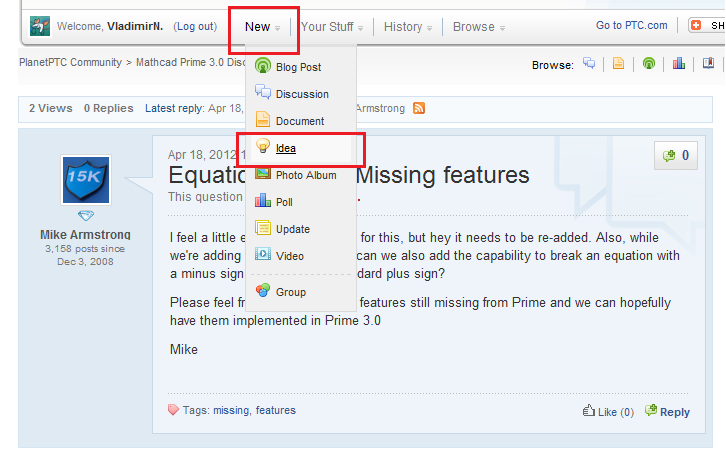Screen dimensions: 726x455
Task: Click the Idea lightbulb icon
Action: 263,146
